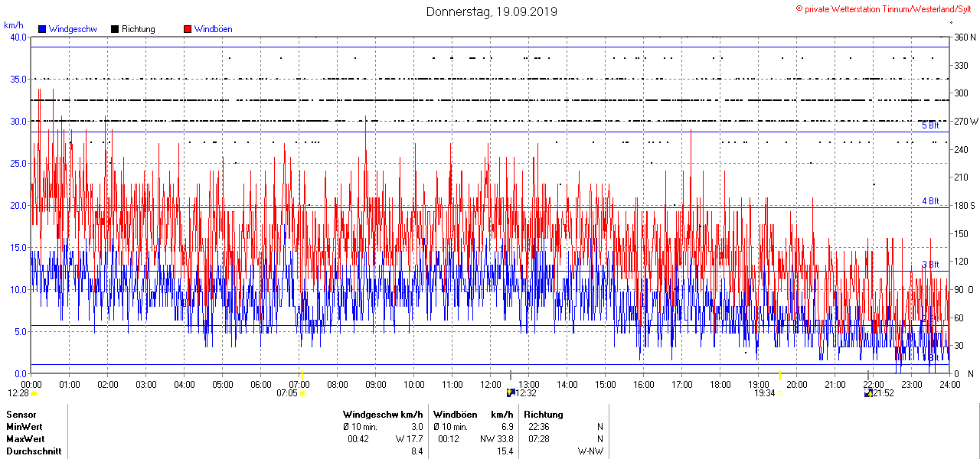This screenshot has width=980, height=459.
Task: Click the 19:34 sunset time label
Action: click(x=765, y=393)
